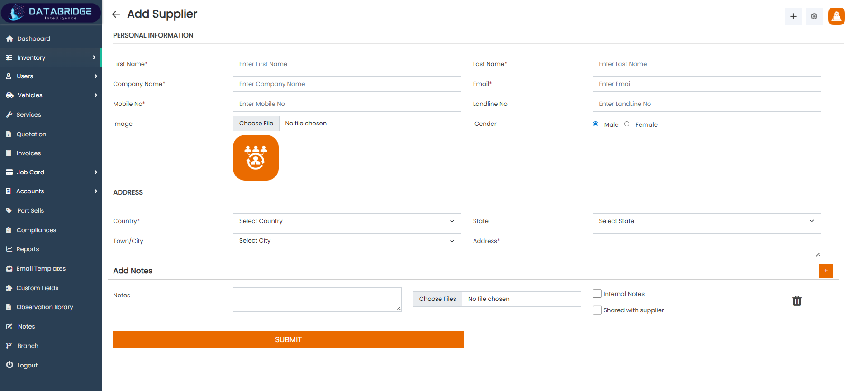Image resolution: width=868 pixels, height=391 pixels.
Task: Open the orange user profile avatar
Action: tap(836, 16)
